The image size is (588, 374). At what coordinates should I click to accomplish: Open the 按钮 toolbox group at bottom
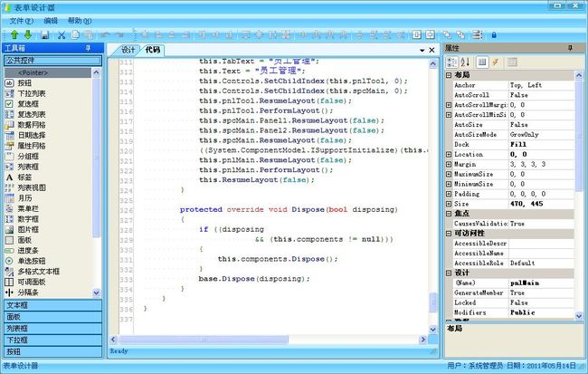click(x=52, y=352)
